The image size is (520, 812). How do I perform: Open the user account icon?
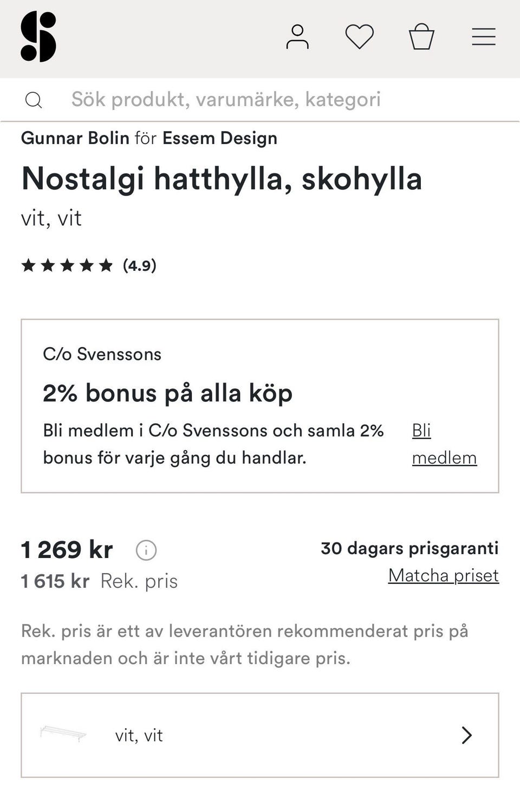click(297, 37)
